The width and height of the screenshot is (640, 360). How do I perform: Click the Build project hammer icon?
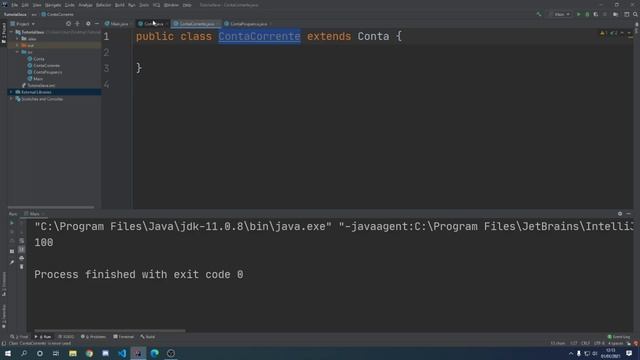tap(539, 14)
